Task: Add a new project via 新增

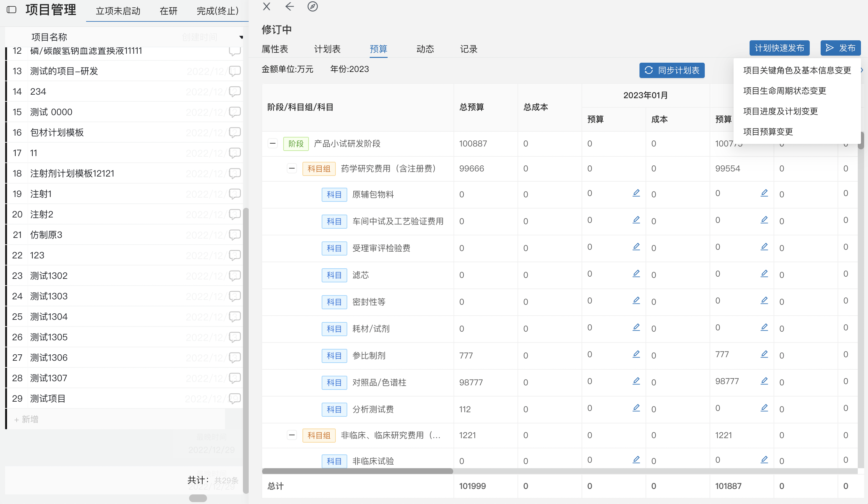Action: point(26,419)
